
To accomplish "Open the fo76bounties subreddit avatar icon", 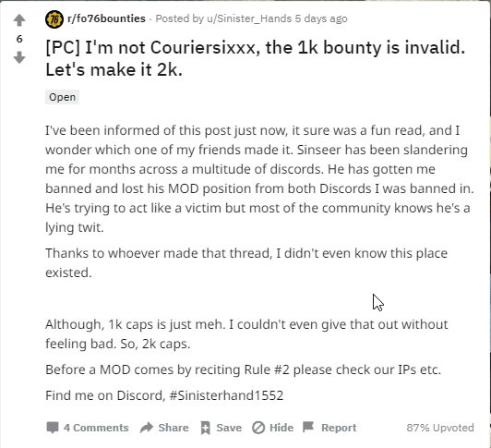I will point(54,19).
